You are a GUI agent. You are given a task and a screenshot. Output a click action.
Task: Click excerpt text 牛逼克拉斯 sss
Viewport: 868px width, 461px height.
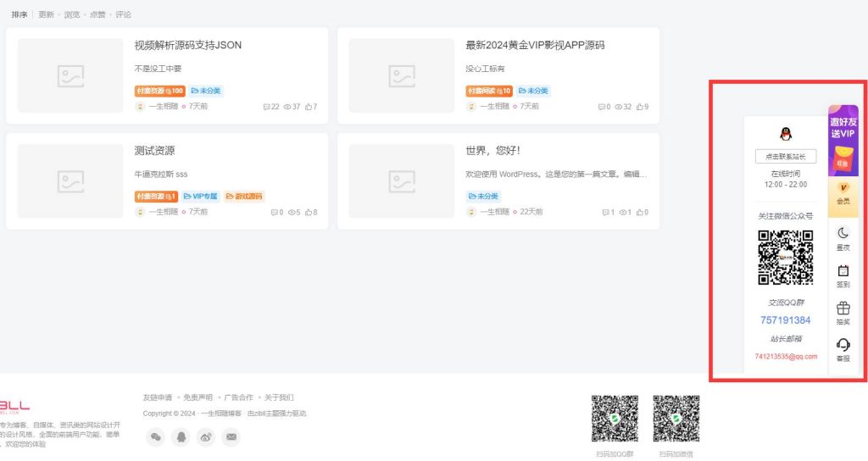point(160,174)
